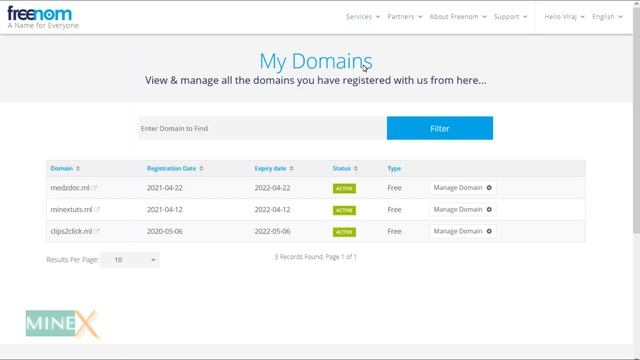
Task: Click the Status column header
Action: [342, 169]
